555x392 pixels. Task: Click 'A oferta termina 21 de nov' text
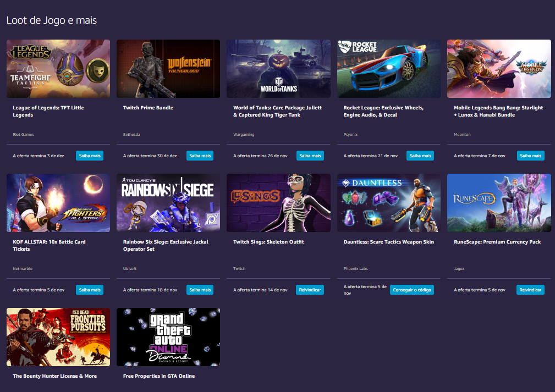371,156
